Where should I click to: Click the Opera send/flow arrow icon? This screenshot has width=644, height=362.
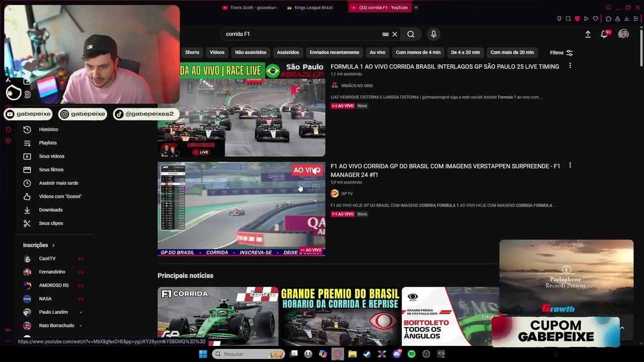click(586, 19)
